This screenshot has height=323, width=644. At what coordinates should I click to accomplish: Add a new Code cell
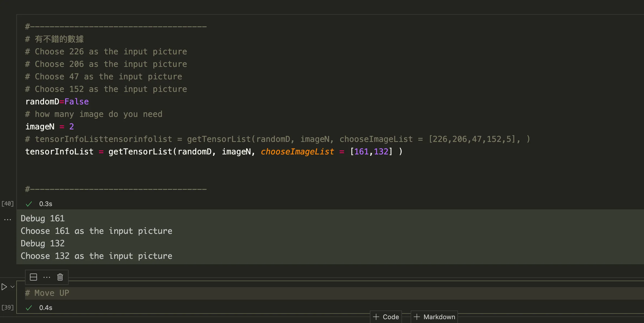click(x=386, y=317)
